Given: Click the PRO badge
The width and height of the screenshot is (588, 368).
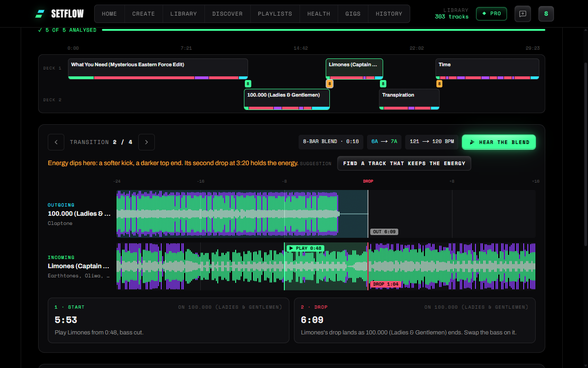Looking at the screenshot, I should coord(492,14).
